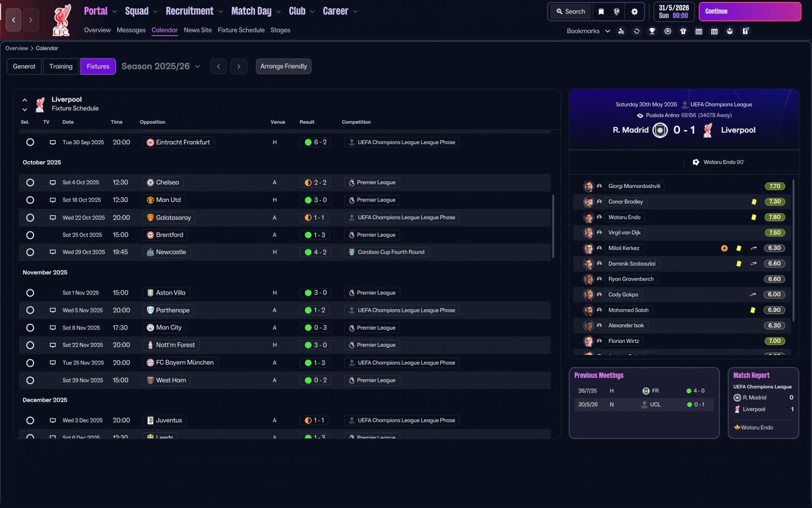The width and height of the screenshot is (812, 508).
Task: Open the Fixture Schedule tab
Action: [x=241, y=30]
